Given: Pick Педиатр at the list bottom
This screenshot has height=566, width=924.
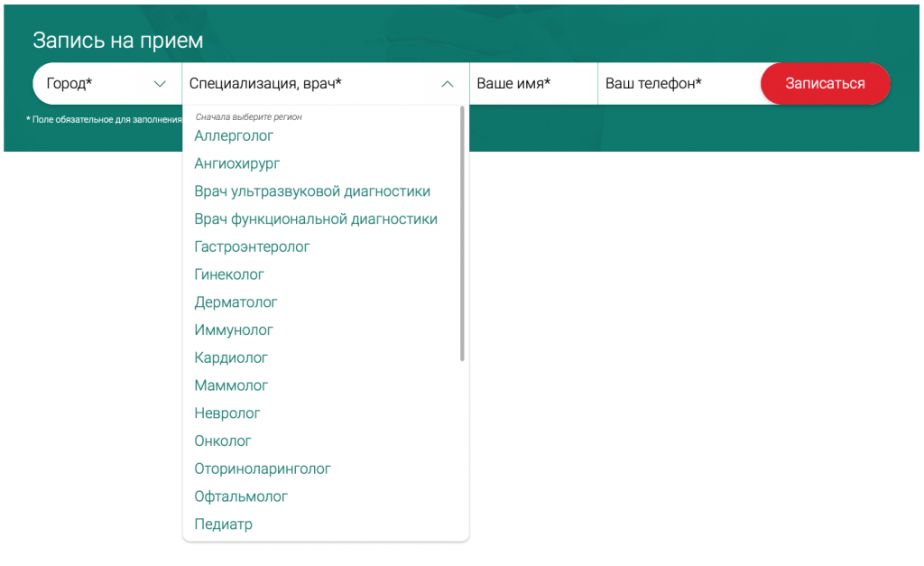Looking at the screenshot, I should click(x=224, y=524).
